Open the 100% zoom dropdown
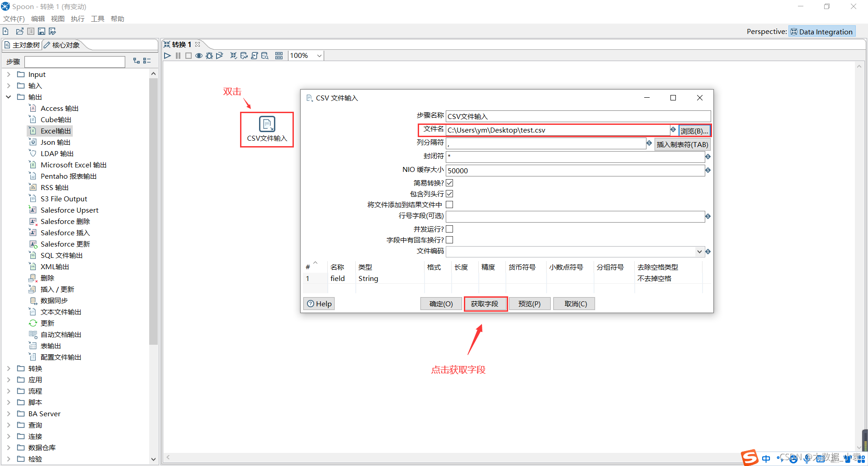The image size is (868, 466). [319, 56]
